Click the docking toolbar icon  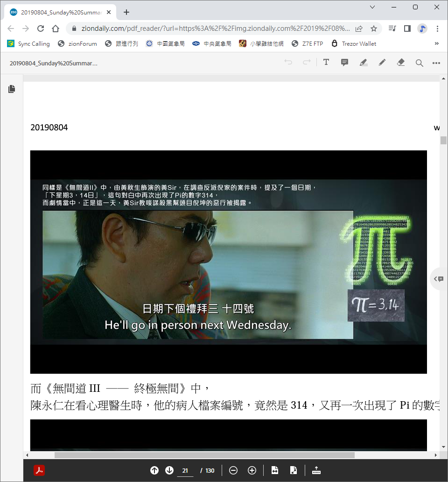click(316, 470)
